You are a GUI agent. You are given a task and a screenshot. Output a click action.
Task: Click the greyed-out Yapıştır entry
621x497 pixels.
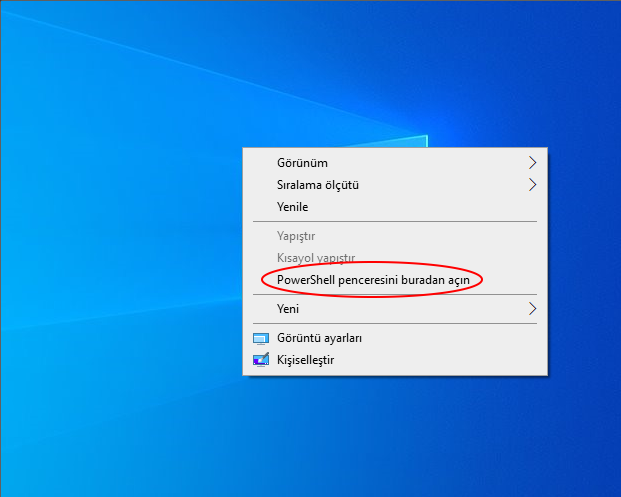point(395,236)
